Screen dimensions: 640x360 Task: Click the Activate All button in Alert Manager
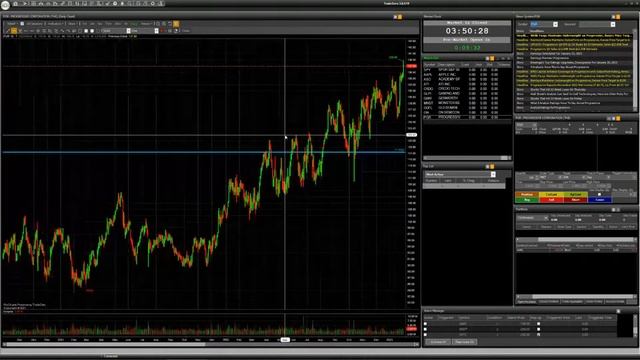(438, 342)
